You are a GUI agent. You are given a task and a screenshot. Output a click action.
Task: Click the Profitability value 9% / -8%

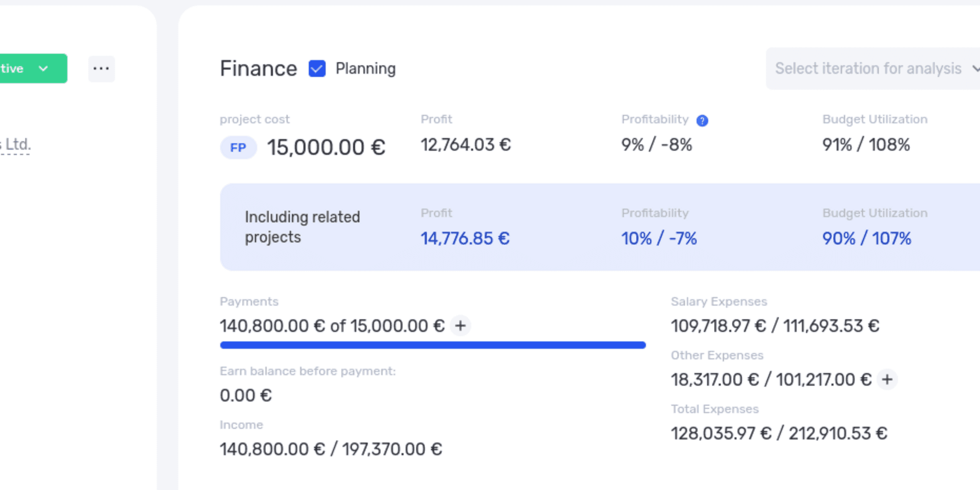pyautogui.click(x=656, y=145)
